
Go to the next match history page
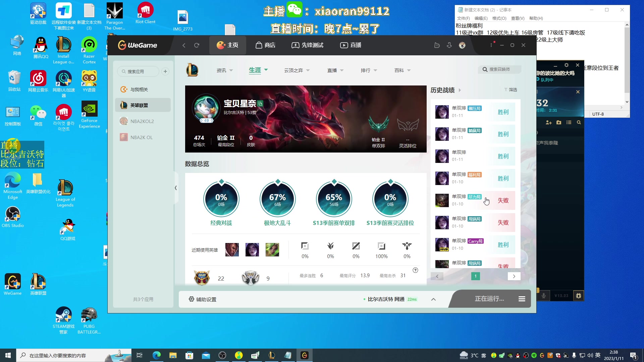(x=514, y=276)
